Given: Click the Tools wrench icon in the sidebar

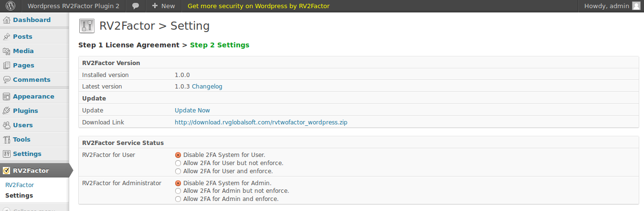Looking at the screenshot, I should tap(7, 140).
